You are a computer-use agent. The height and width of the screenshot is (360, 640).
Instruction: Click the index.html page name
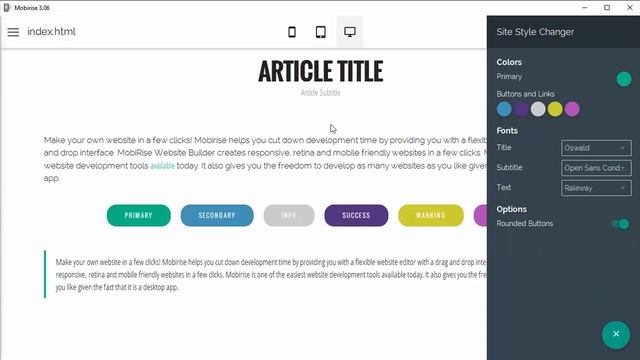(x=51, y=32)
